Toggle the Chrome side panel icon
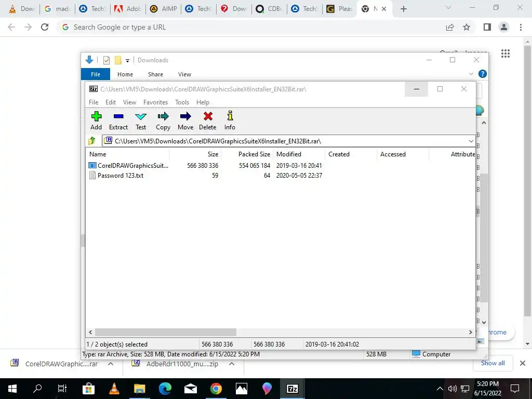 pos(487,27)
